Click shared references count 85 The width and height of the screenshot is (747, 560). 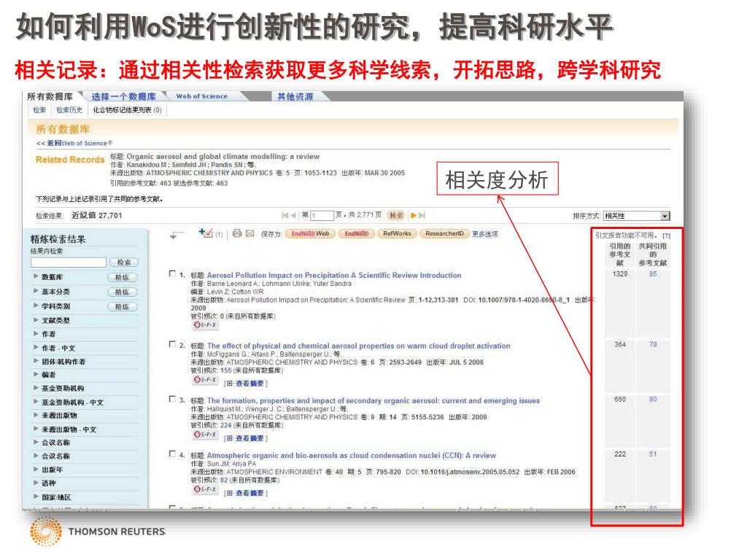tap(653, 274)
